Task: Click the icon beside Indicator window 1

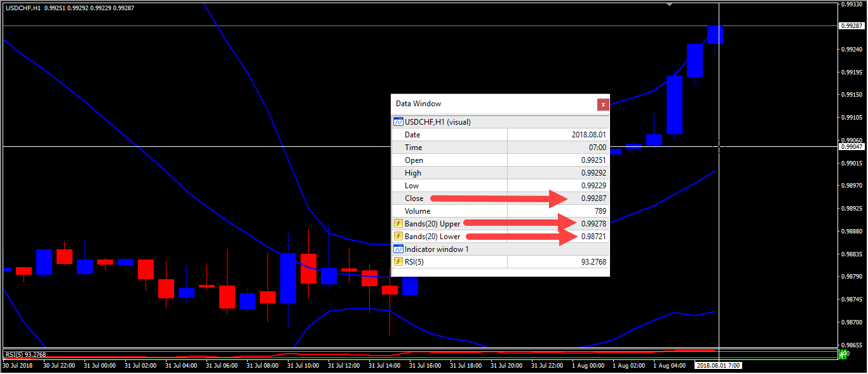Action: click(x=398, y=249)
